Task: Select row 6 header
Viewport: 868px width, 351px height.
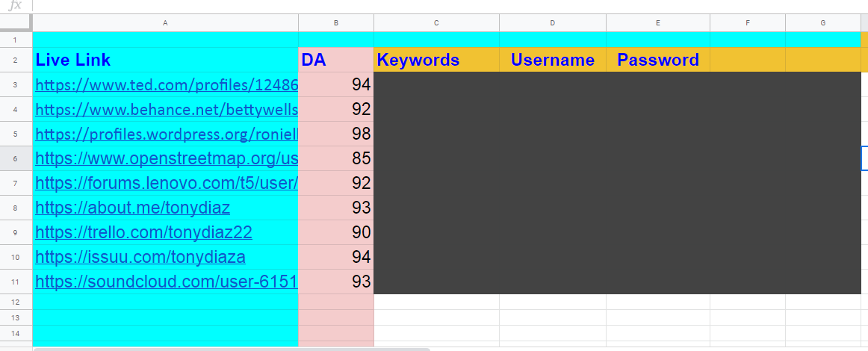Action: point(16,159)
